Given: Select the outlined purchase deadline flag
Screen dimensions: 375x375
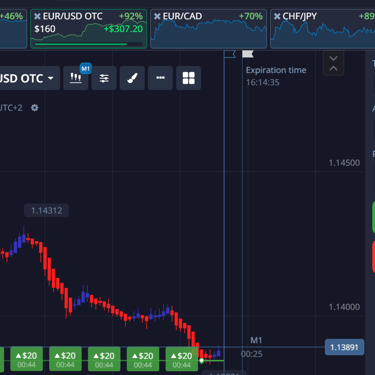Looking at the screenshot, I should point(230,54).
